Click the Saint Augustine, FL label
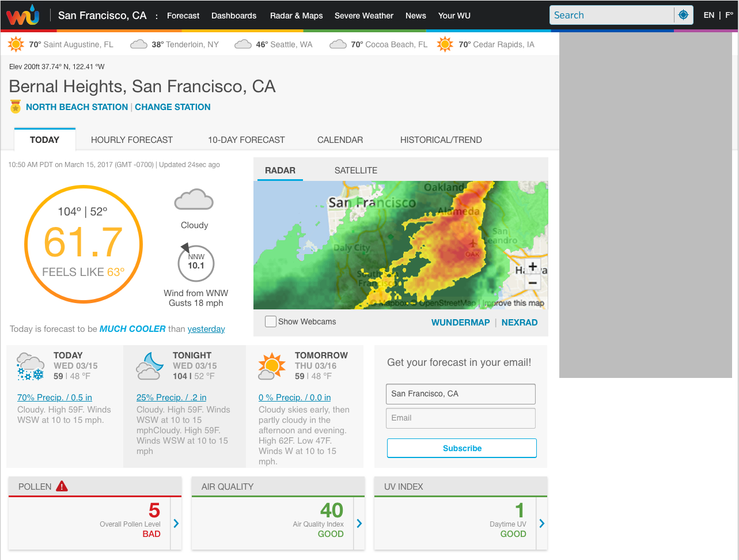This screenshot has height=560, width=739. (x=78, y=44)
